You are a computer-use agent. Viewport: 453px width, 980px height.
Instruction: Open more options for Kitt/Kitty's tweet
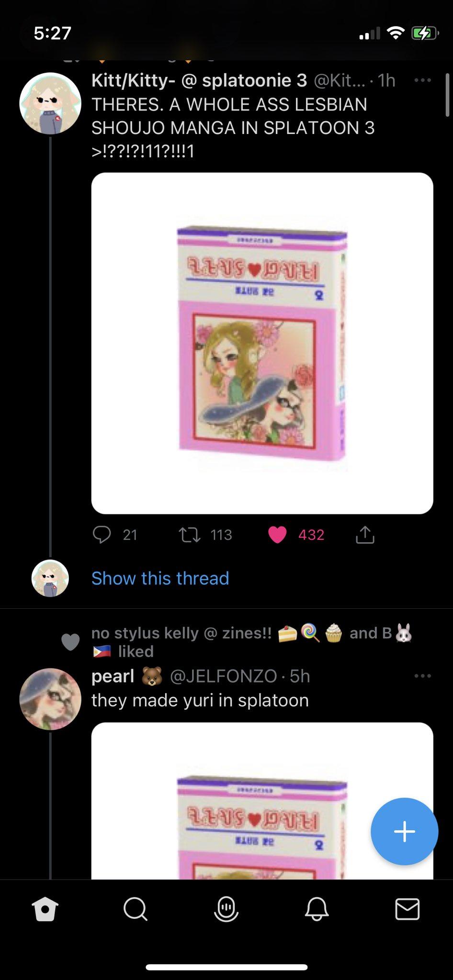(422, 80)
